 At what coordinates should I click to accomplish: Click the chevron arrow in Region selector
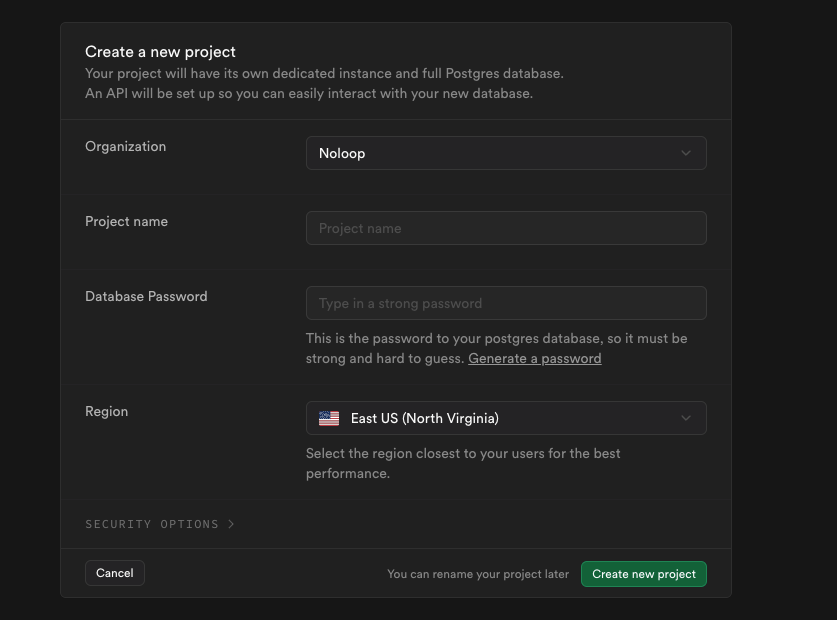[x=686, y=418]
